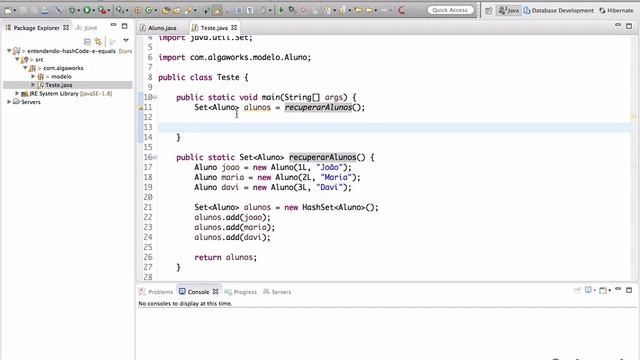Click the Search flashlight icon
Viewport: 640px width, 360px height.
(188, 10)
